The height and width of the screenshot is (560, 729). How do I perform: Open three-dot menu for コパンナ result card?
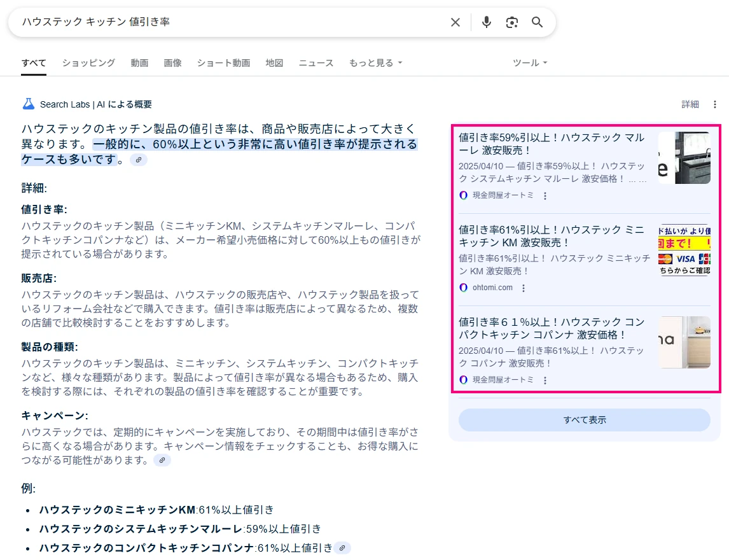[x=545, y=380]
